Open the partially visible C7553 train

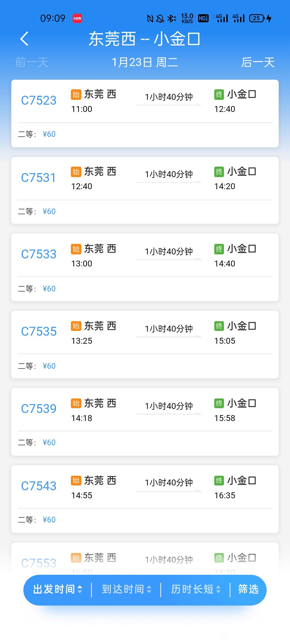[x=145, y=559]
